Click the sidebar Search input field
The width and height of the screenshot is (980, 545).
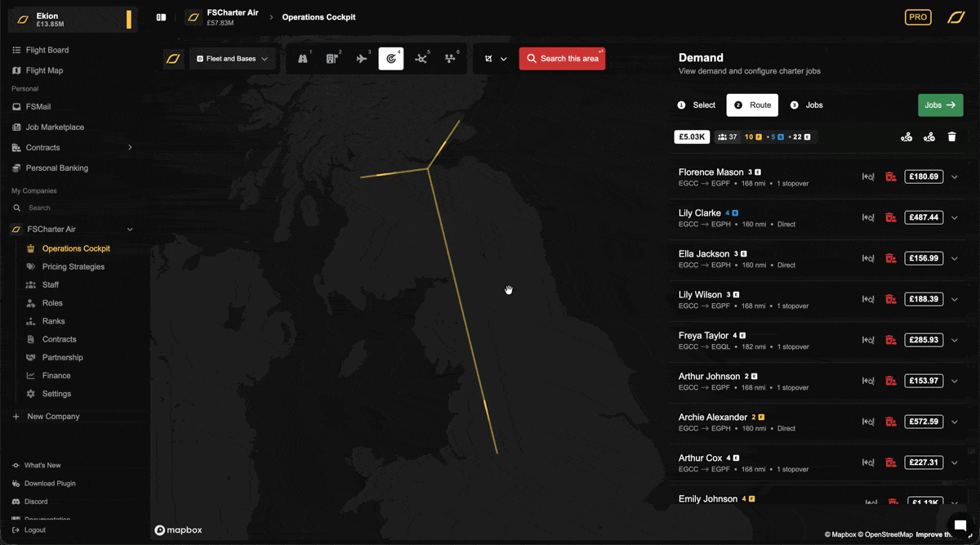[73, 208]
